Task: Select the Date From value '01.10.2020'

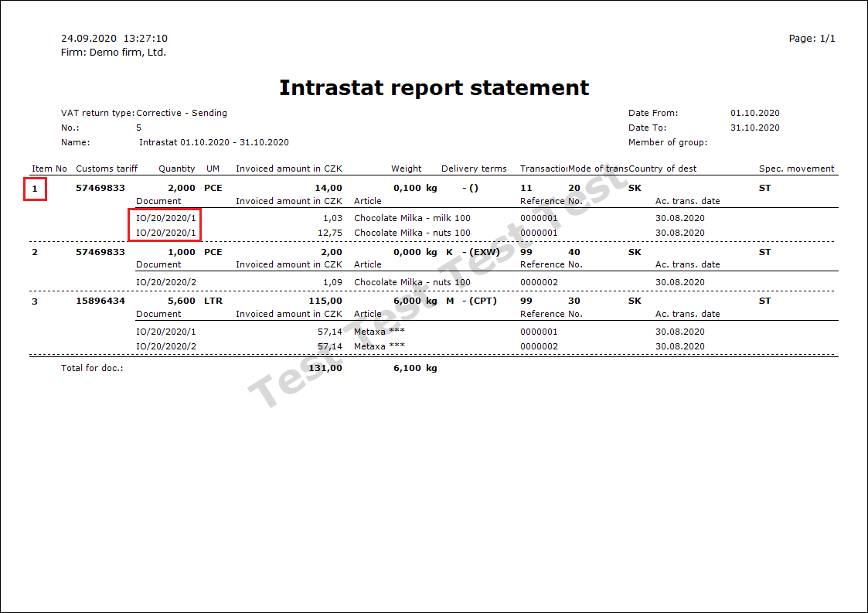Action: [754, 113]
